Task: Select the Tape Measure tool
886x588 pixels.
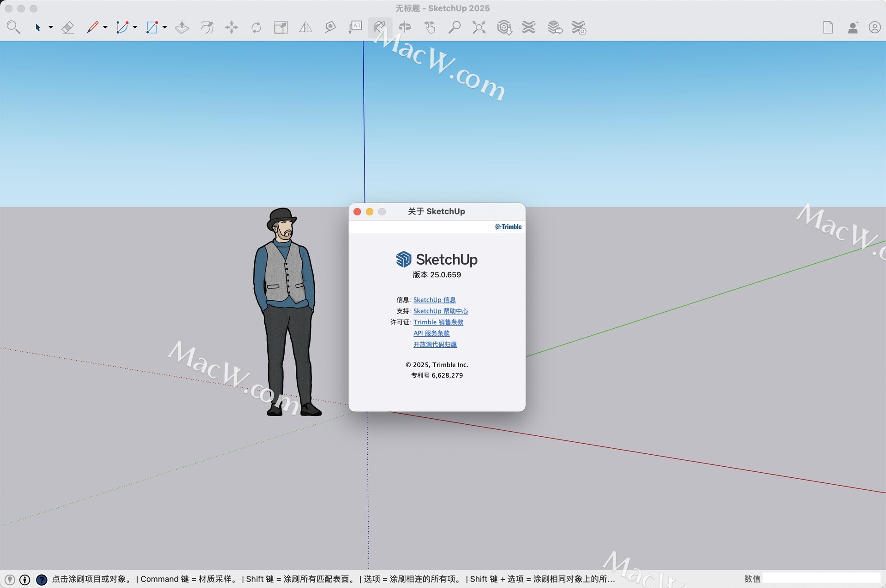Action: pyautogui.click(x=330, y=28)
